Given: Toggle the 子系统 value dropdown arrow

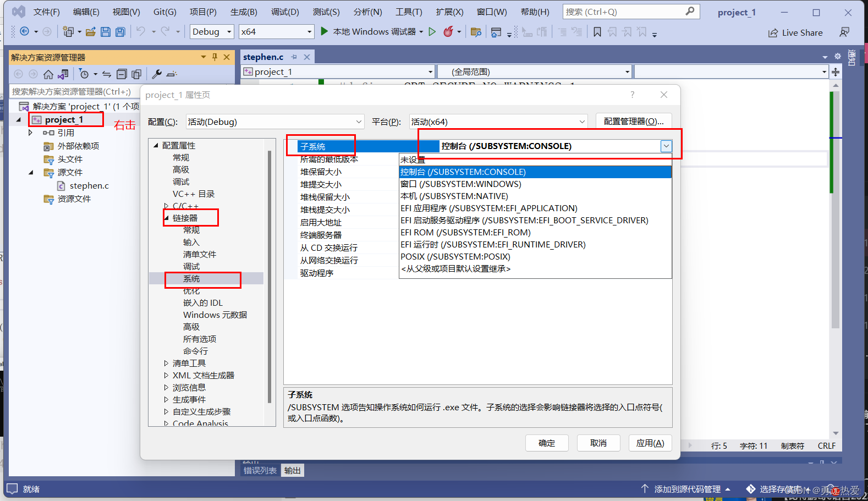Looking at the screenshot, I should click(x=666, y=146).
